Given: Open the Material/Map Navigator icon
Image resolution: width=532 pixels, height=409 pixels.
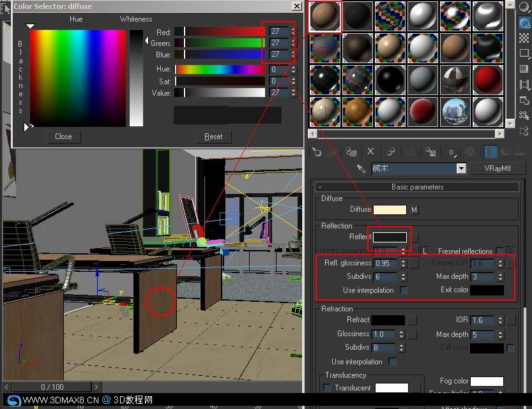Looking at the screenshot, I should pyautogui.click(x=524, y=131).
